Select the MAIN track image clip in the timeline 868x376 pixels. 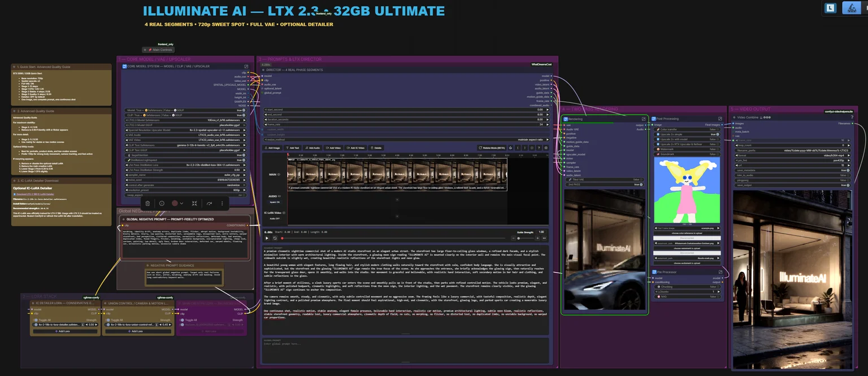tap(397, 175)
